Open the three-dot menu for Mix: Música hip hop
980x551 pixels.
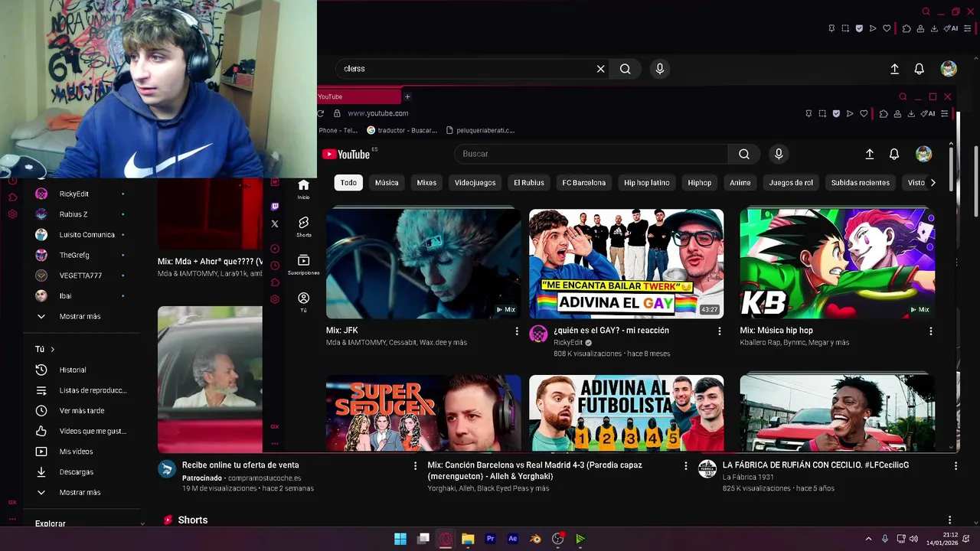point(931,331)
